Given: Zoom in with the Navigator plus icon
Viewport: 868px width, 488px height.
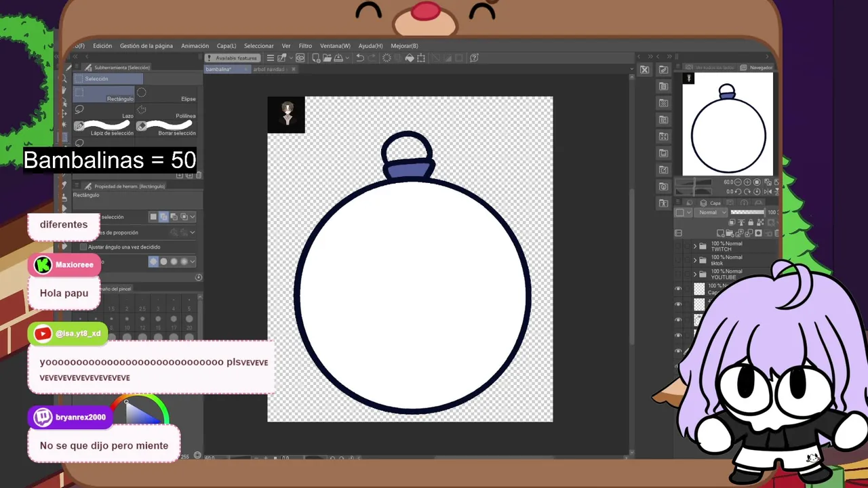Looking at the screenshot, I should click(747, 182).
